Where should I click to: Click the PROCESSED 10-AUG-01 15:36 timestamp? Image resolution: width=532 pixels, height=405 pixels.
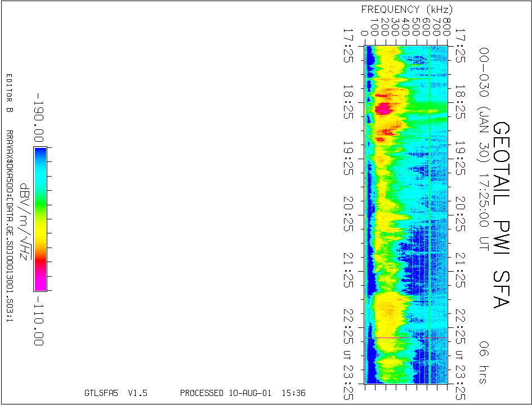click(x=243, y=393)
